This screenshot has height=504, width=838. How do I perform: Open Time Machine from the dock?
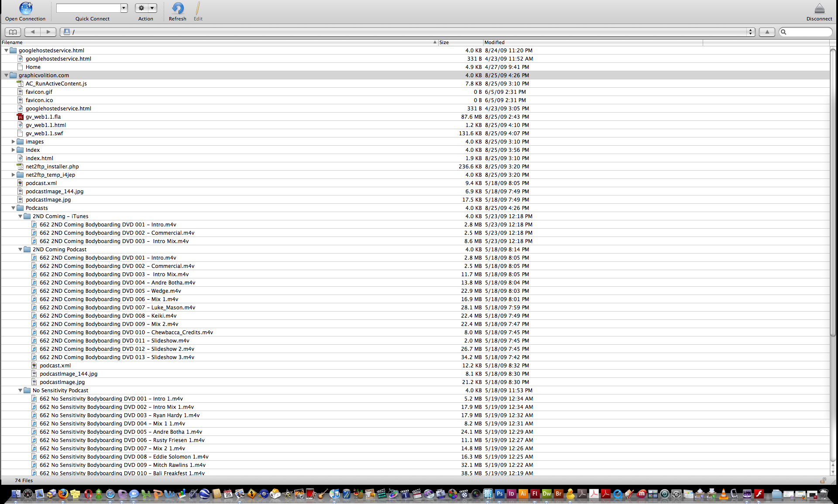(664, 494)
